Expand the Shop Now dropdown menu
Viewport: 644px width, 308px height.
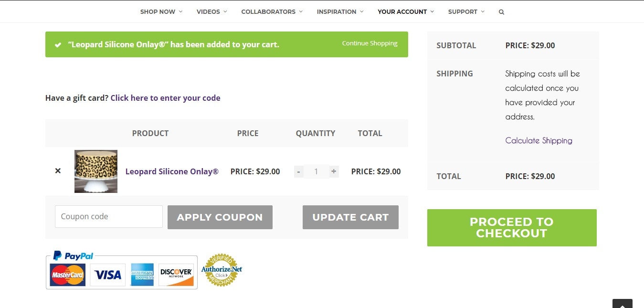pos(161,11)
